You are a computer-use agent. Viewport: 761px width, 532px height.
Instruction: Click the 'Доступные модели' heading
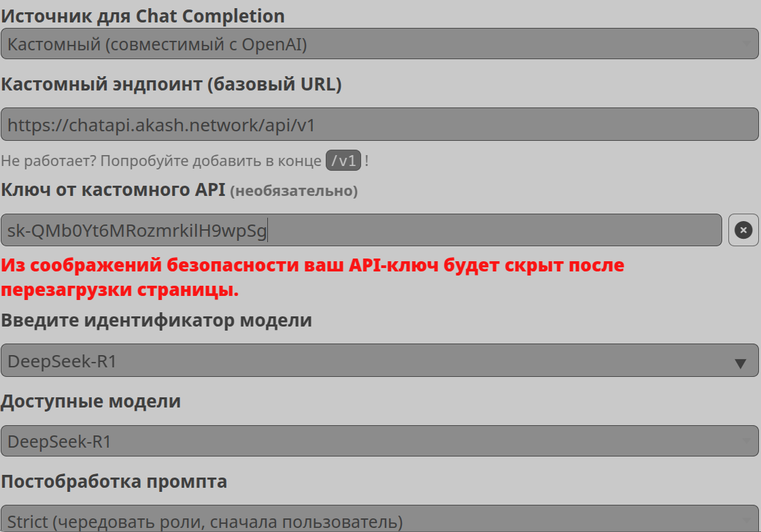[x=90, y=401]
